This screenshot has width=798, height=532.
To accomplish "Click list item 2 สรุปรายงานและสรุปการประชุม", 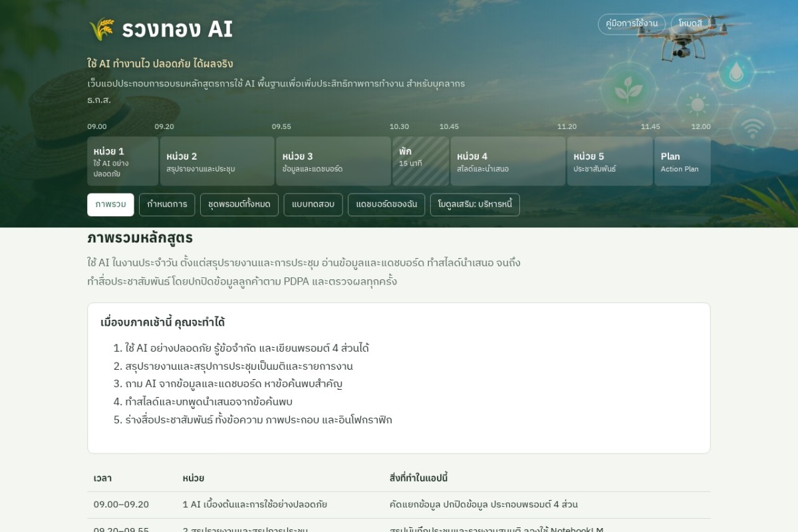I will click(x=239, y=366).
